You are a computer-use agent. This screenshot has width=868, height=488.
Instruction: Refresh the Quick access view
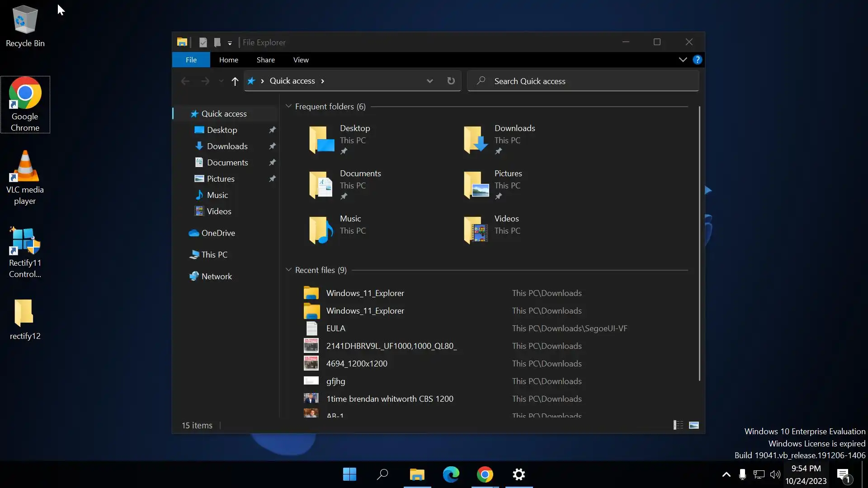point(451,81)
